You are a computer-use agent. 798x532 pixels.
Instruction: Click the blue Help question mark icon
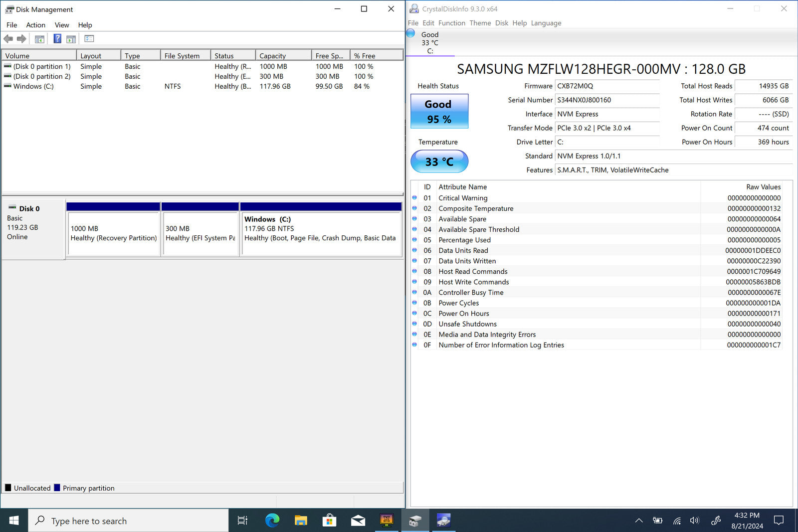pos(57,39)
